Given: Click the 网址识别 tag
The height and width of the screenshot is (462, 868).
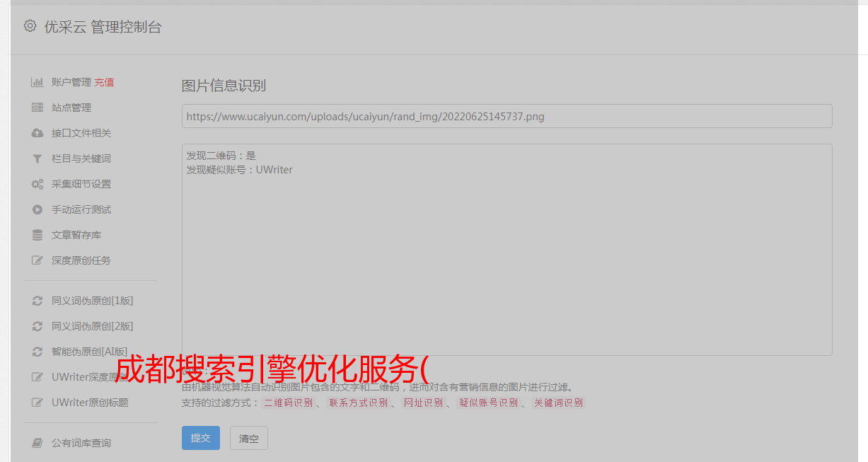Looking at the screenshot, I should coord(423,403).
